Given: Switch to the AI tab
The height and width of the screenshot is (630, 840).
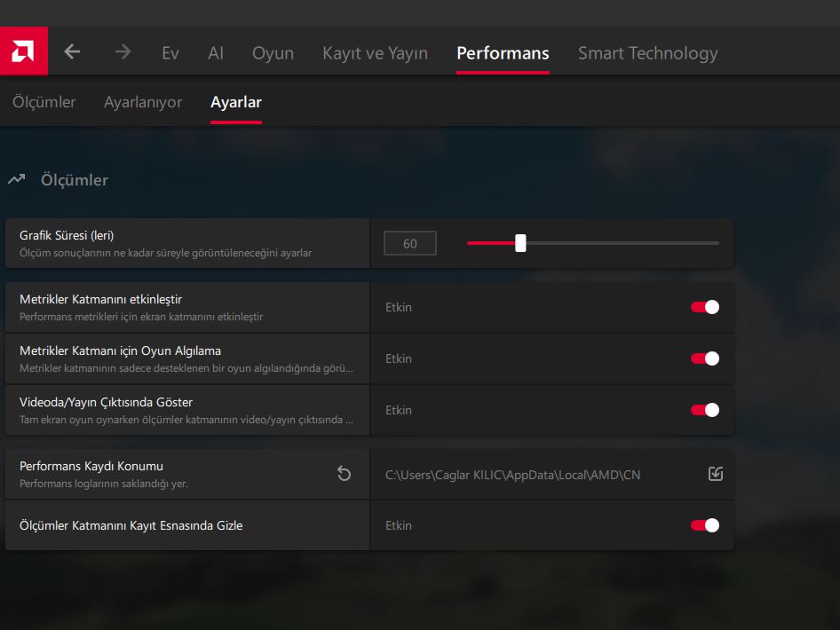Looking at the screenshot, I should [216, 53].
